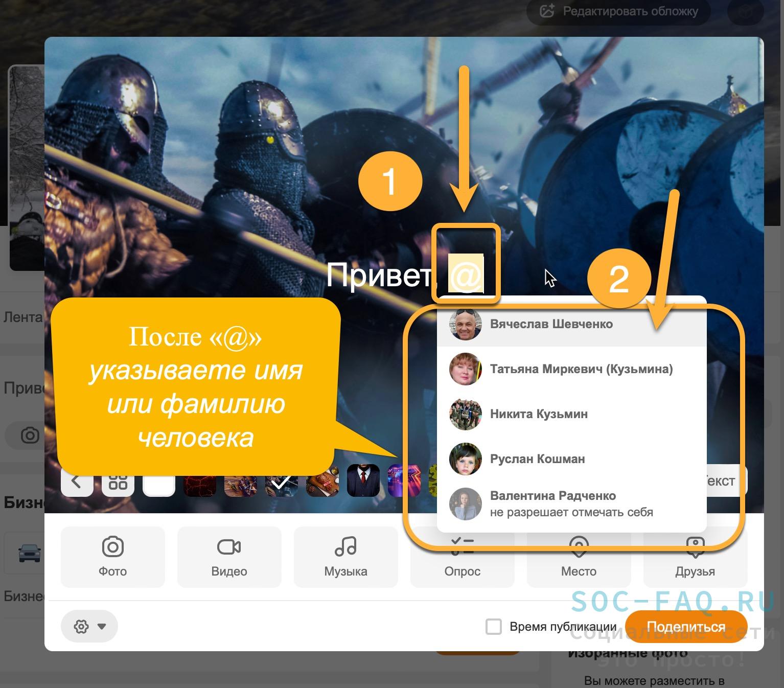Viewport: 784px width, 688px height.
Task: Pick Никита Кузьмин in mention dropdown
Action: [x=539, y=414]
